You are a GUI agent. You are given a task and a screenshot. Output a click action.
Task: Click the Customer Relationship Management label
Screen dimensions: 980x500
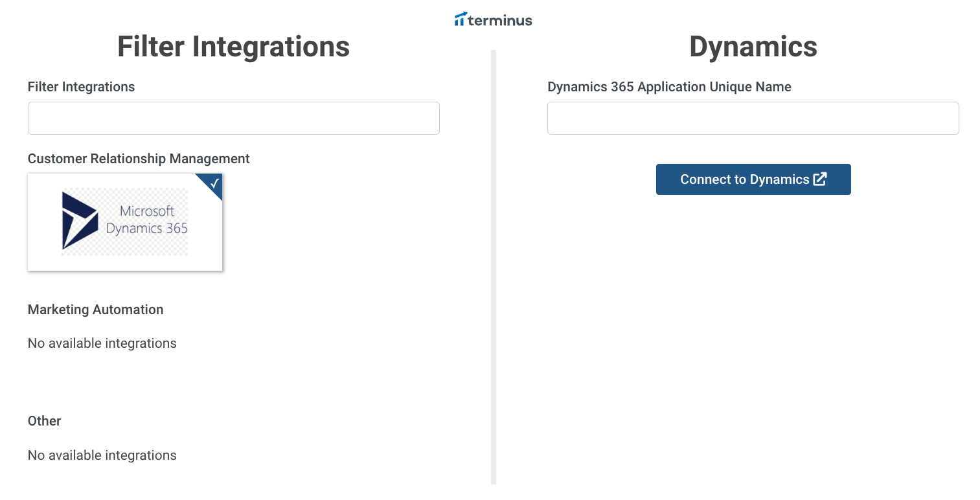pos(139,159)
